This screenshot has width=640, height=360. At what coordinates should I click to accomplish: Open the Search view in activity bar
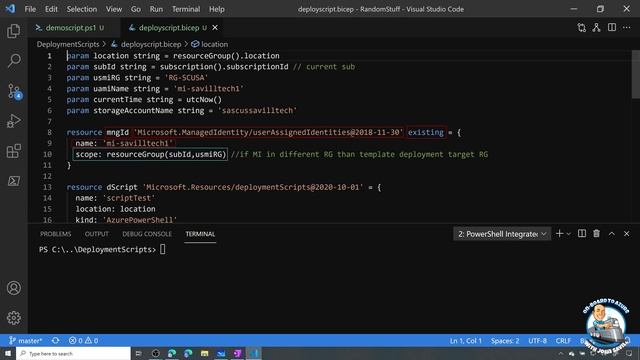click(13, 61)
